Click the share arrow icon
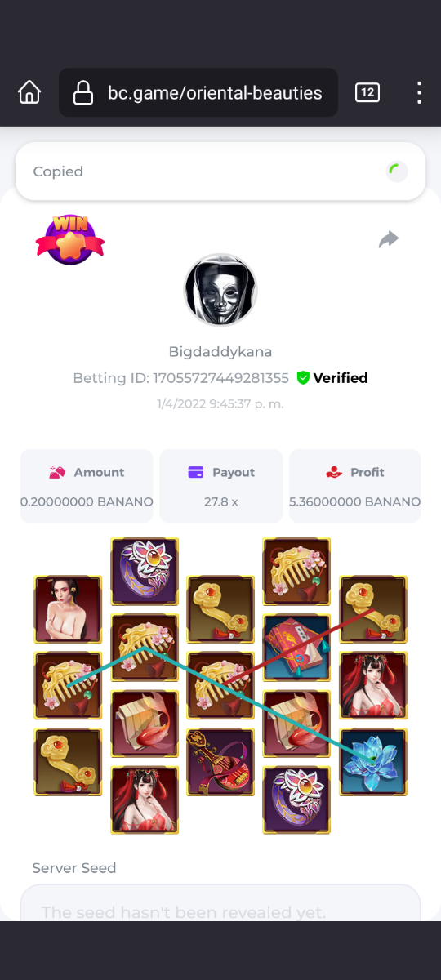Screen dimensions: 441x980 click(x=389, y=239)
